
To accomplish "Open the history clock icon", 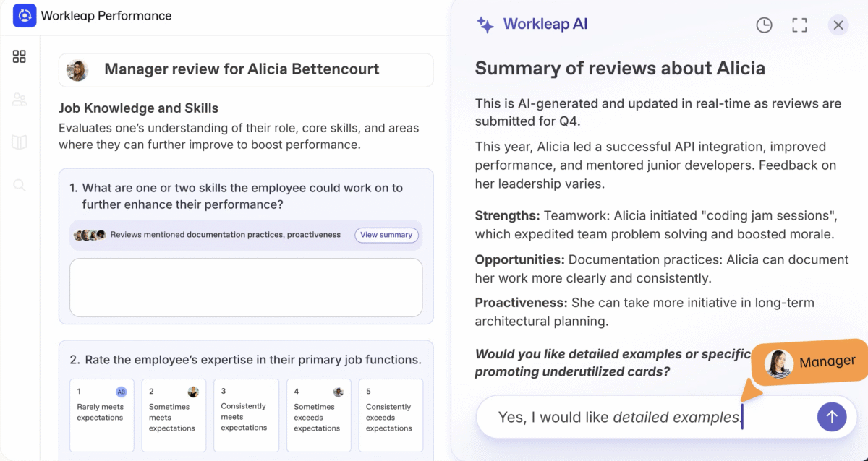I will pos(764,25).
